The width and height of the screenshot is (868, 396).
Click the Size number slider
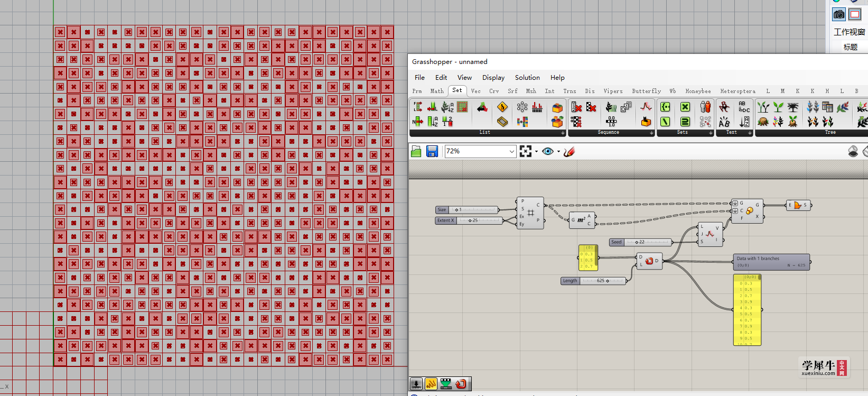pyautogui.click(x=467, y=210)
